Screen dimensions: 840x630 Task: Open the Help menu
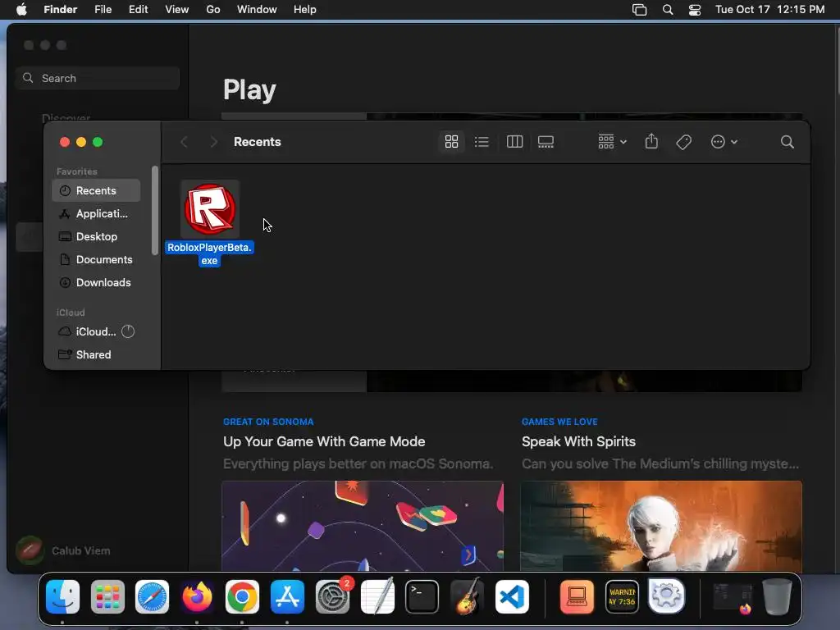click(x=305, y=10)
